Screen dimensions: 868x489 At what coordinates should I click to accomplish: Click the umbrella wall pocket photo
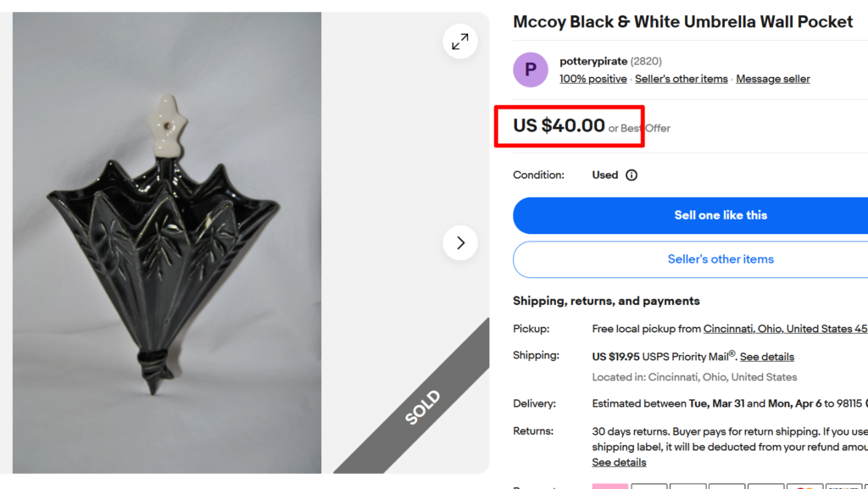click(166, 246)
